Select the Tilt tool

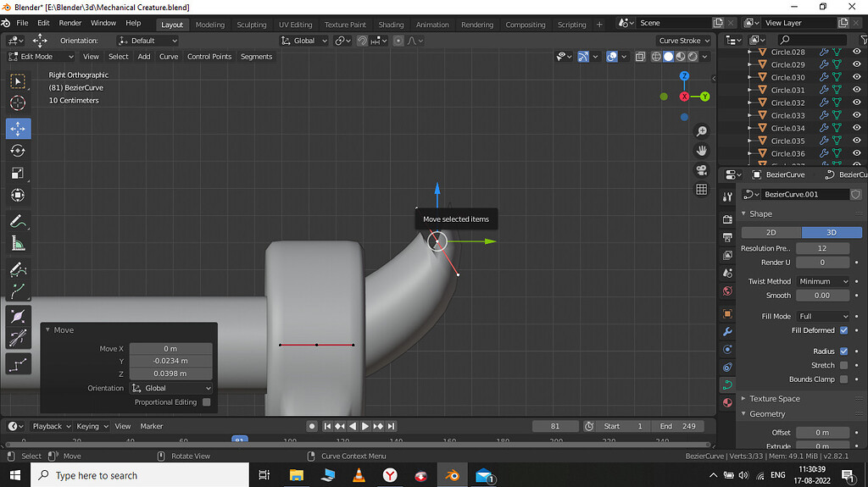(x=19, y=339)
